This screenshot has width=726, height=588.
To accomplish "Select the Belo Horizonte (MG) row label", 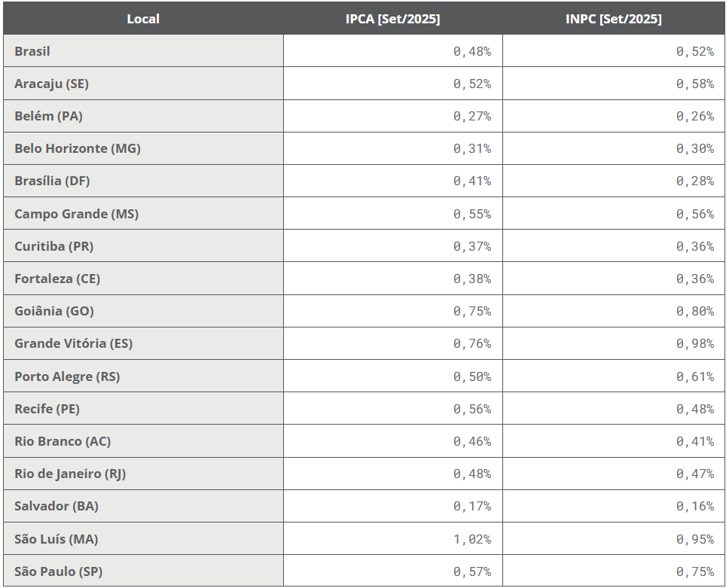I will [x=78, y=148].
